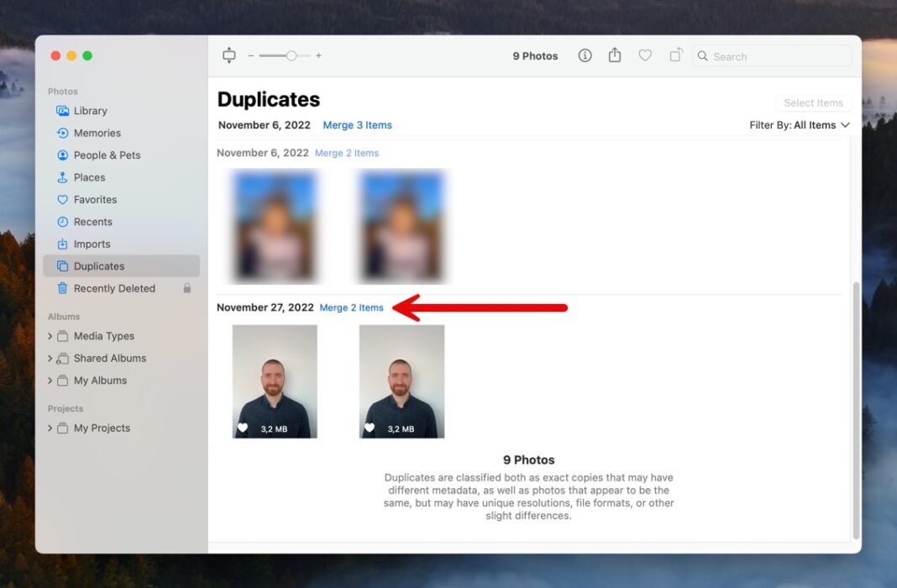Open the Imports section
This screenshot has height=588, width=897.
point(89,244)
